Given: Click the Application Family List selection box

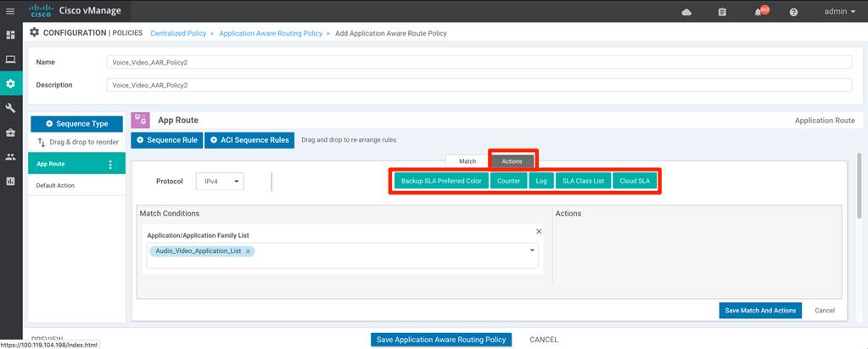Looking at the screenshot, I should coord(343,256).
